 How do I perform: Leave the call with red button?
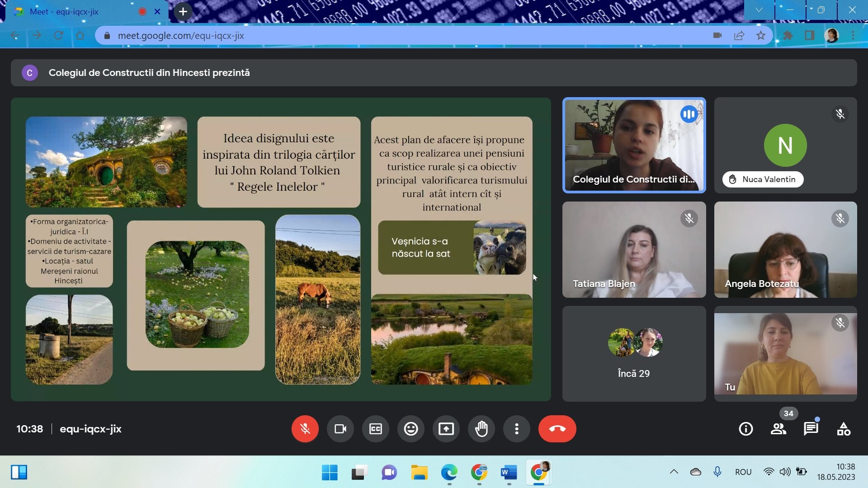tap(557, 429)
